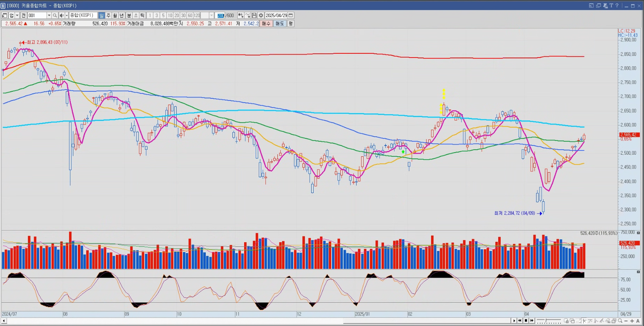Image resolution: width=644 pixels, height=326 pixels.
Task: Select yearly 년 period toggle
Action: 122,15
